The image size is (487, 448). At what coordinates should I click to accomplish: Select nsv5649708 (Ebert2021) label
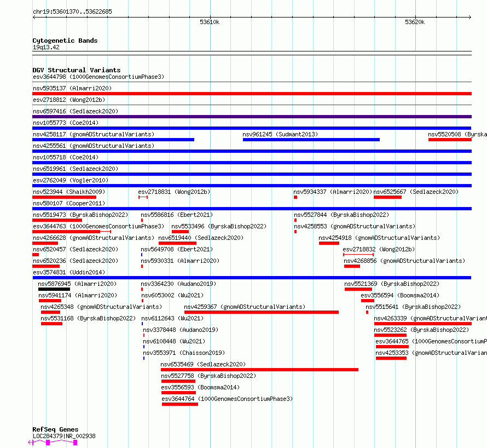(177, 249)
